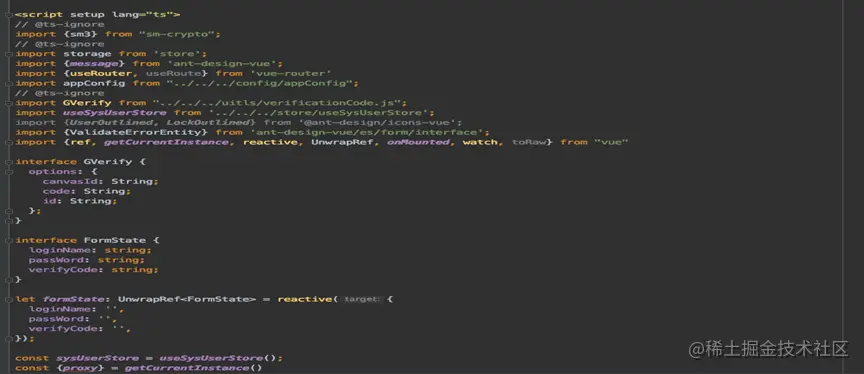
Task: Click UnwrapRef in the vue import line
Action: (342, 142)
